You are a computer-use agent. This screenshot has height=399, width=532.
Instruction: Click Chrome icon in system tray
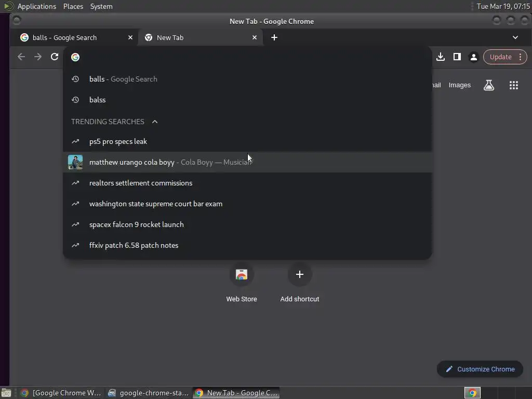(x=472, y=393)
